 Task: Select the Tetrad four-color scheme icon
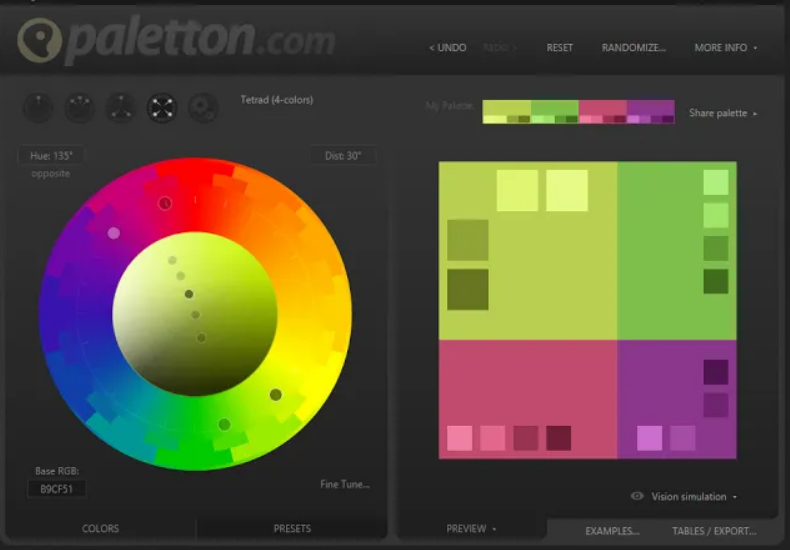(x=162, y=108)
